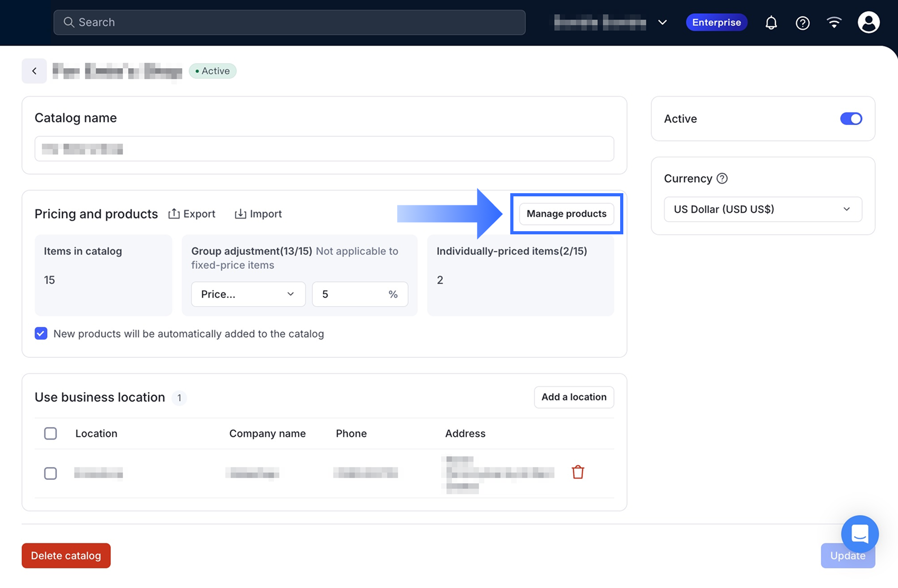Open the user profile avatar
This screenshot has height=588, width=898.
868,22
